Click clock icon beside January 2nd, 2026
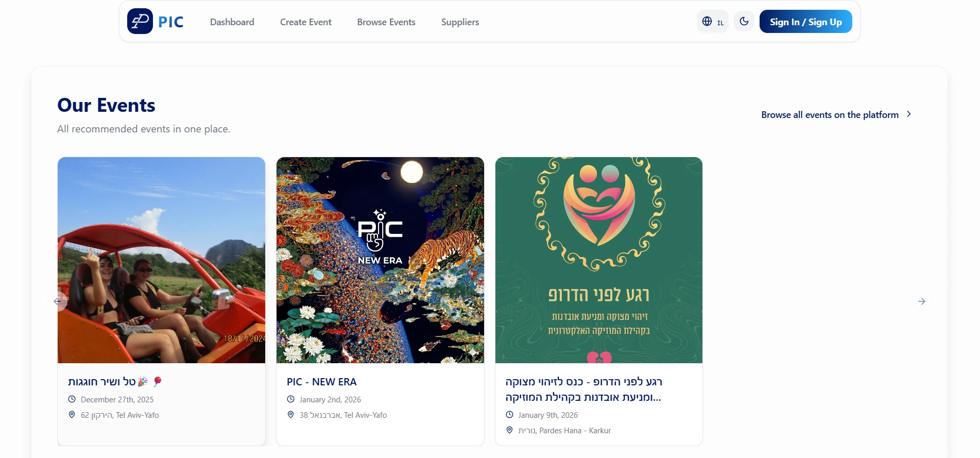This screenshot has width=980, height=458. coord(290,399)
